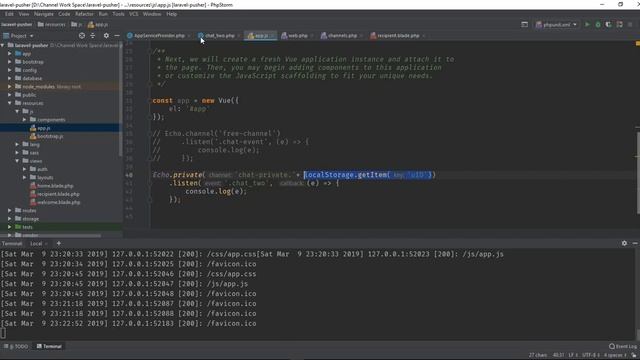Image resolution: width=640 pixels, height=360 pixels.
Task: Open the Event Log from status bar
Action: pyautogui.click(x=623, y=346)
